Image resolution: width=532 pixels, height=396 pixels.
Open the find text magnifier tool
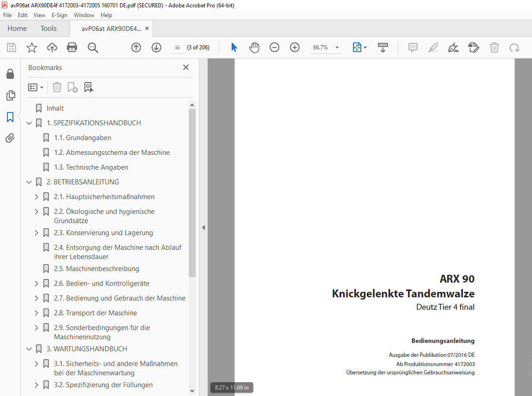click(93, 47)
